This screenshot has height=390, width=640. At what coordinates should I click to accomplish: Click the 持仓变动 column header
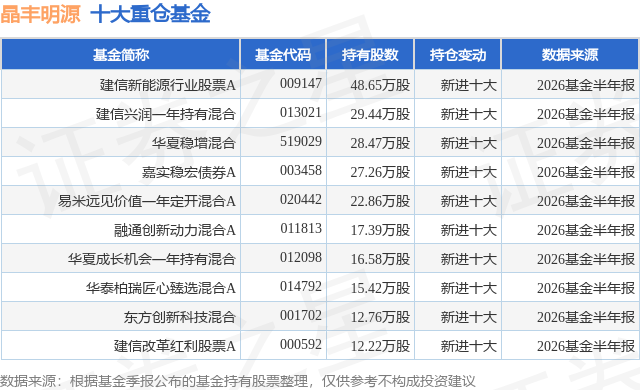[458, 55]
